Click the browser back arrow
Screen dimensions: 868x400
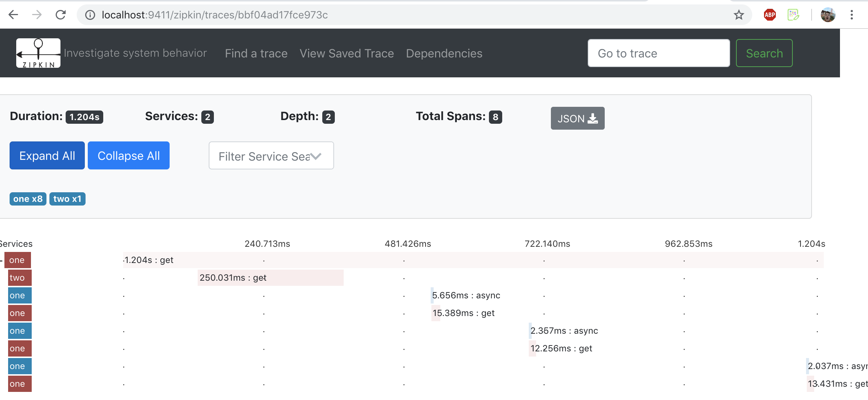coord(13,15)
